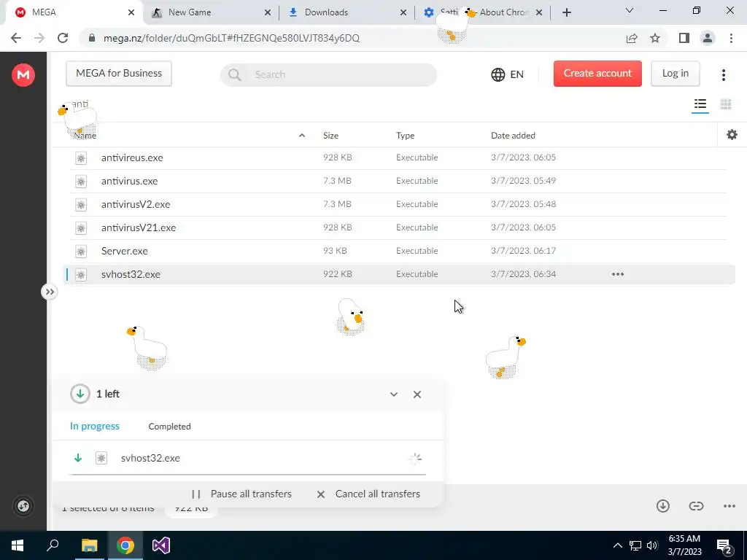Switch to the In progress tab

click(x=94, y=426)
